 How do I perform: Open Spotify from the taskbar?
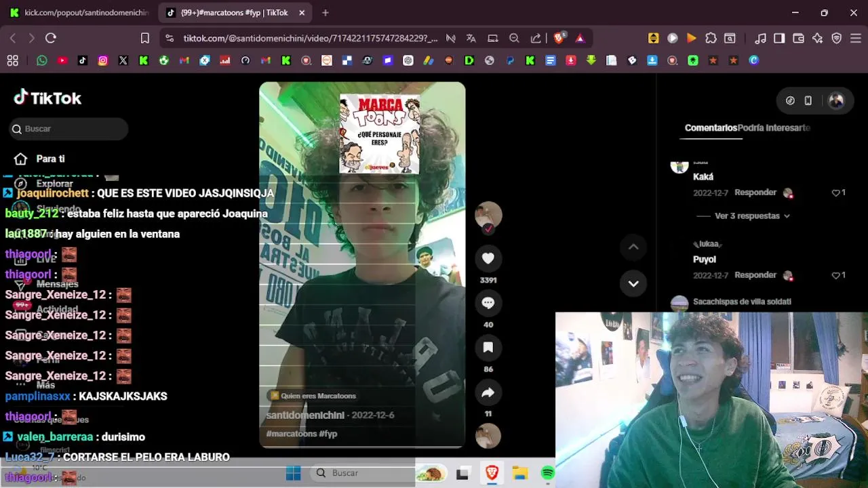(x=548, y=472)
